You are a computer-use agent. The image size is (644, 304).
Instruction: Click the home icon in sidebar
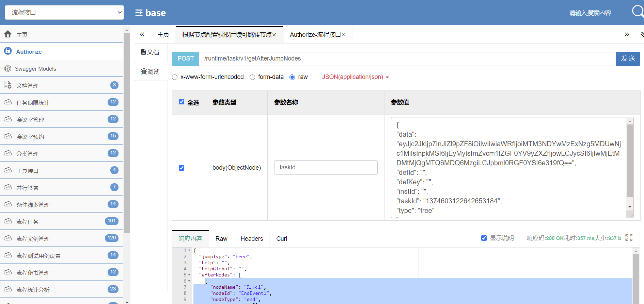tap(8, 34)
